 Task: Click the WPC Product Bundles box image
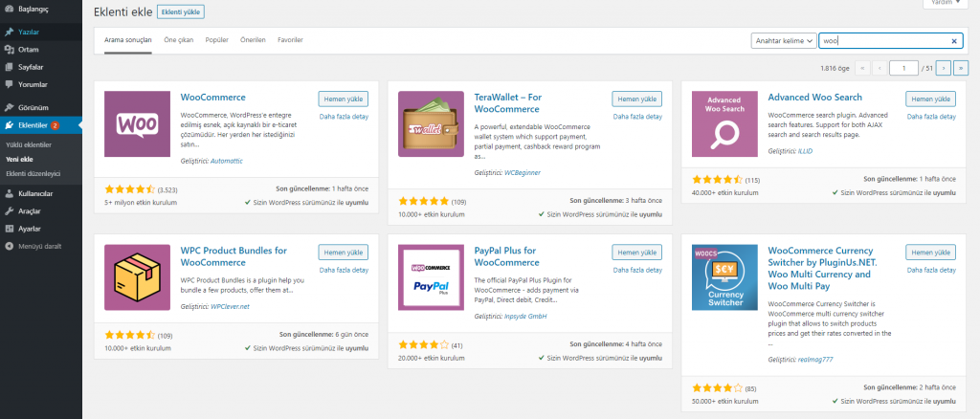point(137,277)
